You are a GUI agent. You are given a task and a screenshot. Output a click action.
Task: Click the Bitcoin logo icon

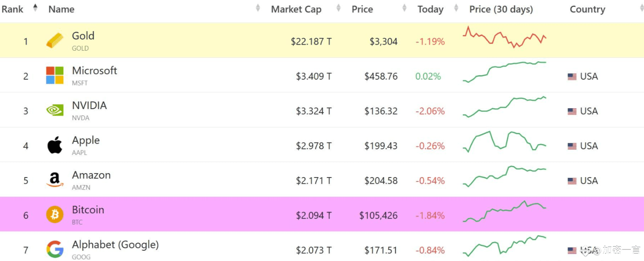point(55,215)
